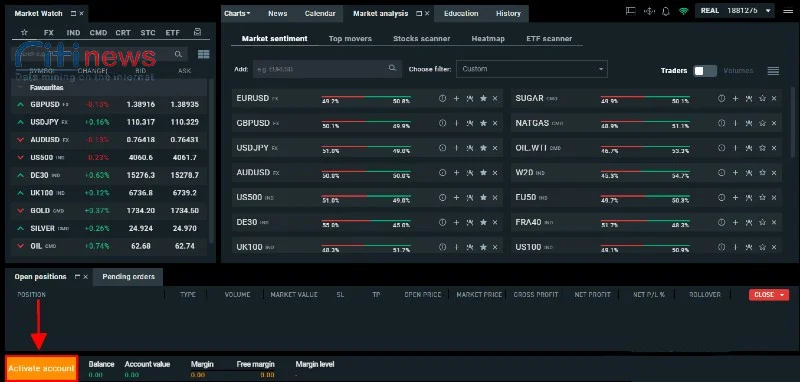Open chart icon on AUDUSD sentiment row

[x=470, y=172]
